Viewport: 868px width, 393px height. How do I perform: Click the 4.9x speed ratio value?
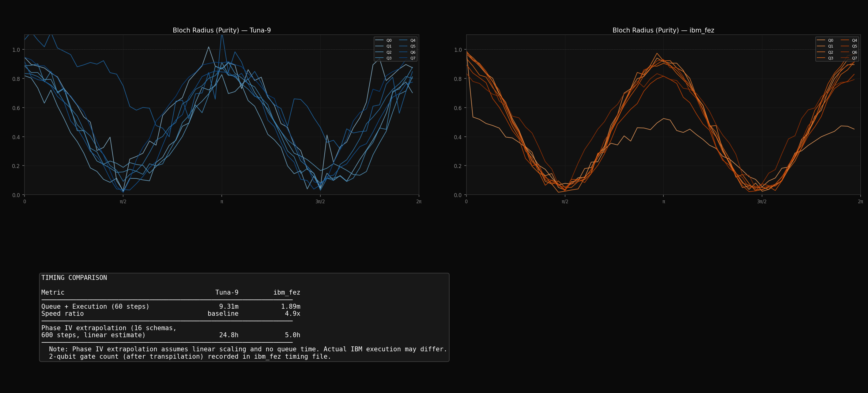pos(292,314)
